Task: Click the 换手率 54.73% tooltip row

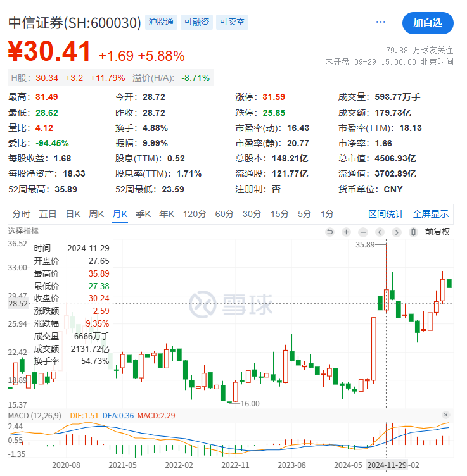Action: [x=72, y=361]
